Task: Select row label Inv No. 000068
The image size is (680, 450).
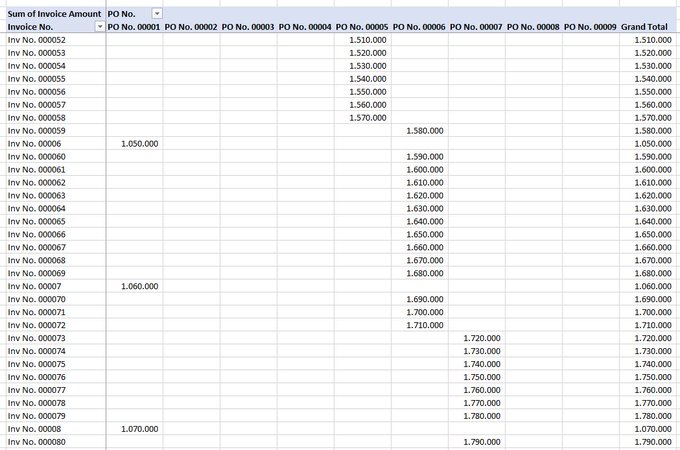Action: pyautogui.click(x=36, y=260)
